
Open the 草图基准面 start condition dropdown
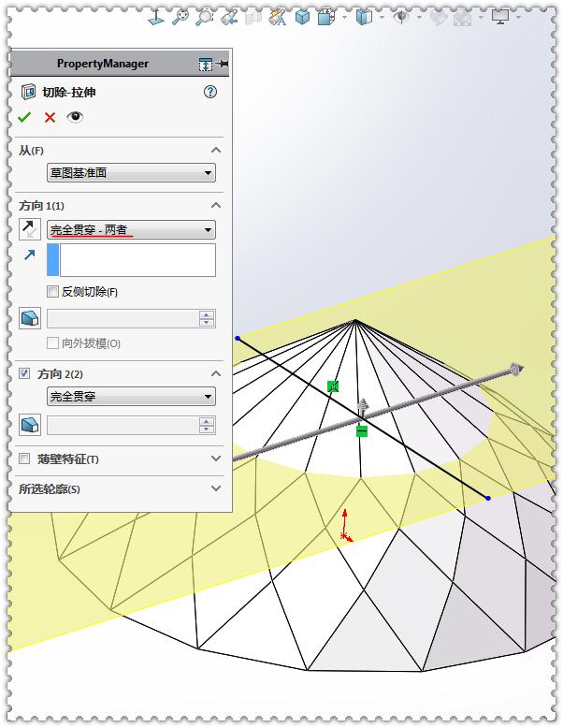point(131,173)
